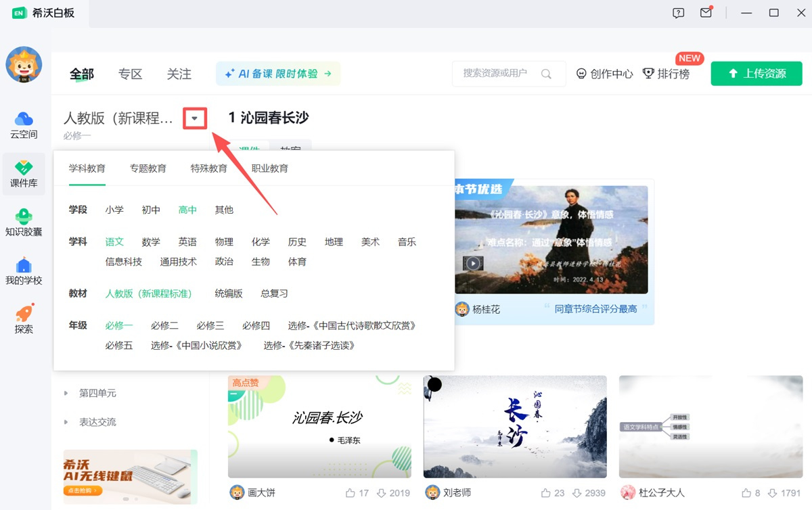Open 我的学校 in the sidebar
The image size is (812, 510).
(24, 266)
